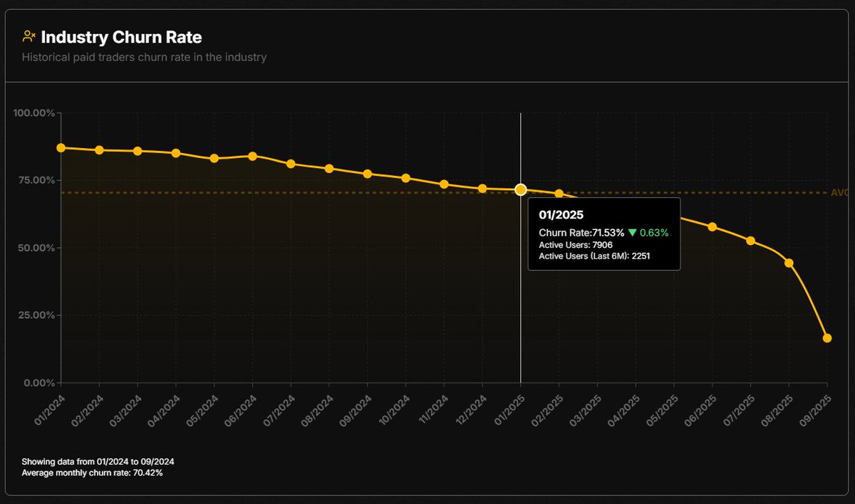Click 'Active Users (Last 6M): 2251' line
855x504 pixels.
[x=594, y=256]
